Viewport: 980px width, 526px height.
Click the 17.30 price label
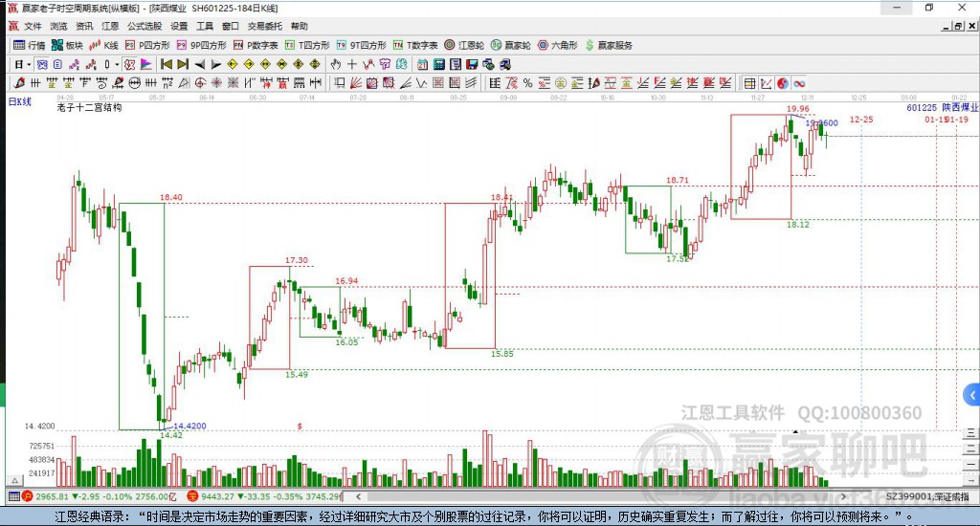pyautogui.click(x=297, y=260)
